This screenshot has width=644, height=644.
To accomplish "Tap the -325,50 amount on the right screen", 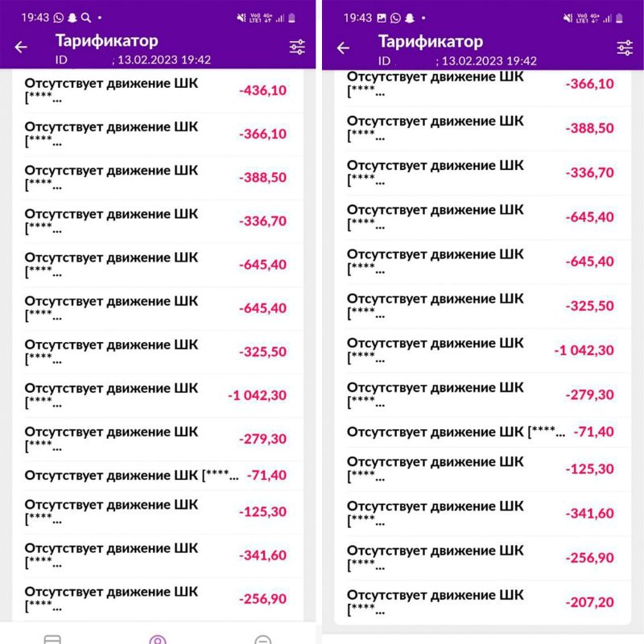I will pyautogui.click(x=589, y=306).
